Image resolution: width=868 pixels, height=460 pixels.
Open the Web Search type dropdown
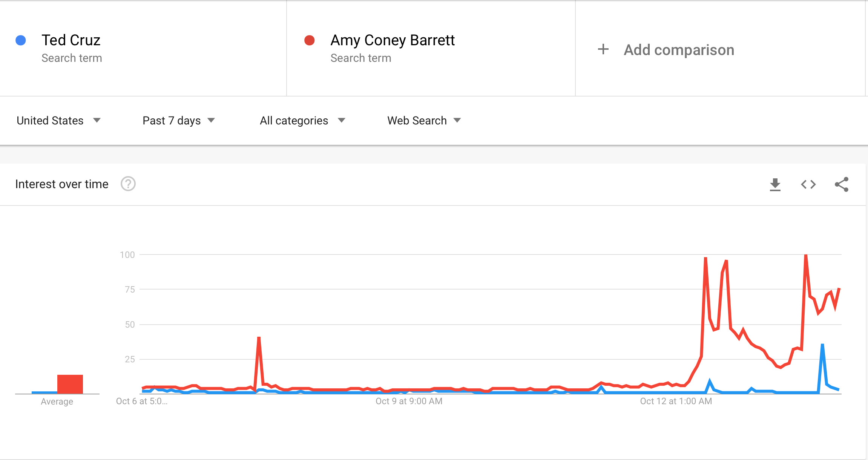424,121
